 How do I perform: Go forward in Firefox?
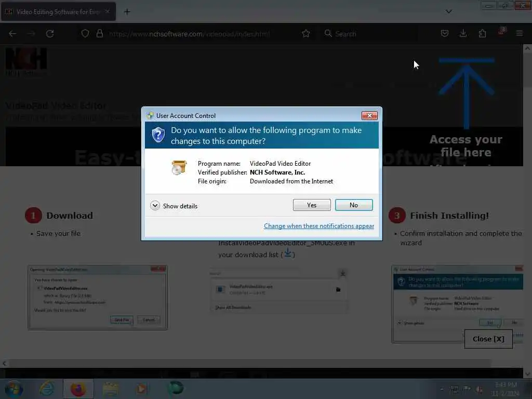(x=31, y=34)
